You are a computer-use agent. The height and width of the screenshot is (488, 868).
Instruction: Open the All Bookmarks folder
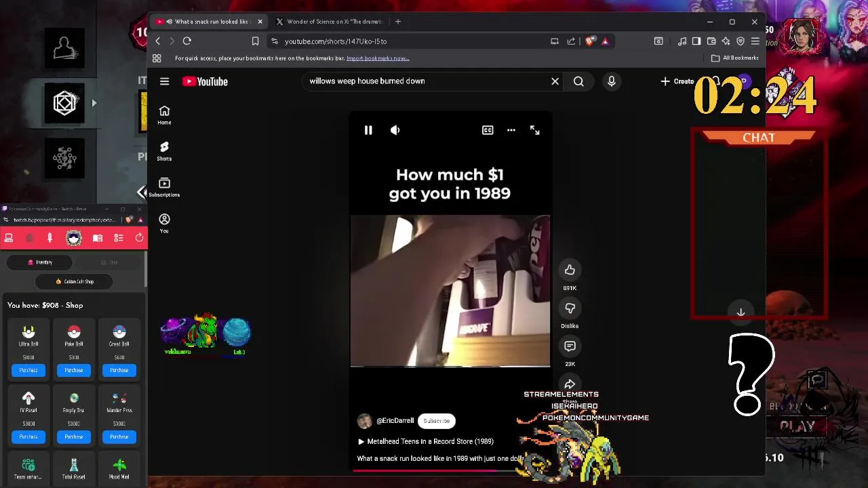tap(735, 58)
